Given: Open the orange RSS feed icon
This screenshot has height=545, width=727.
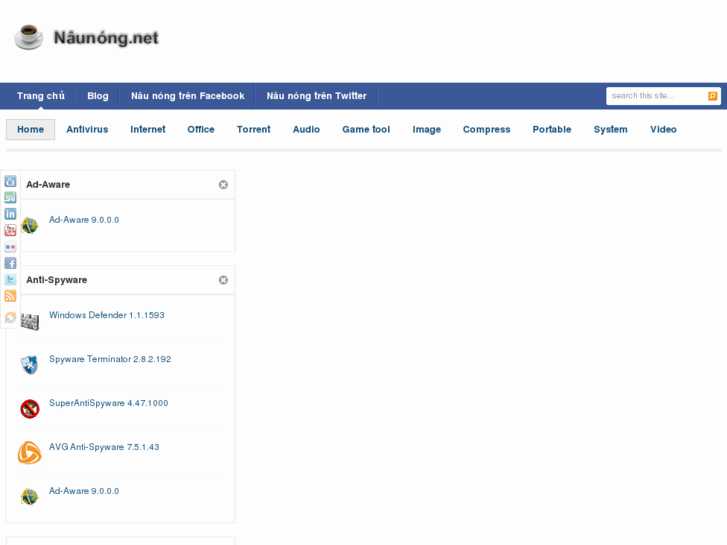Looking at the screenshot, I should click(x=10, y=296).
